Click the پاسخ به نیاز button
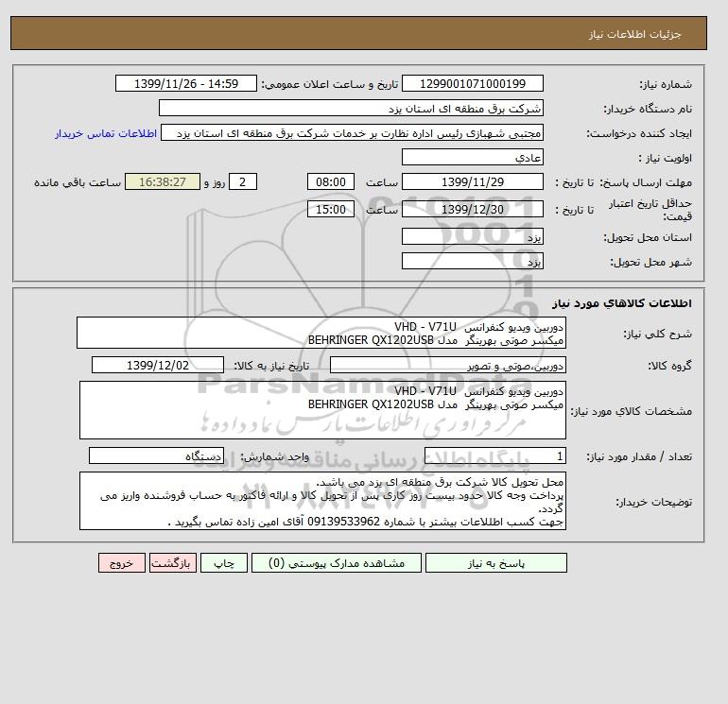728x704 pixels. (x=495, y=563)
